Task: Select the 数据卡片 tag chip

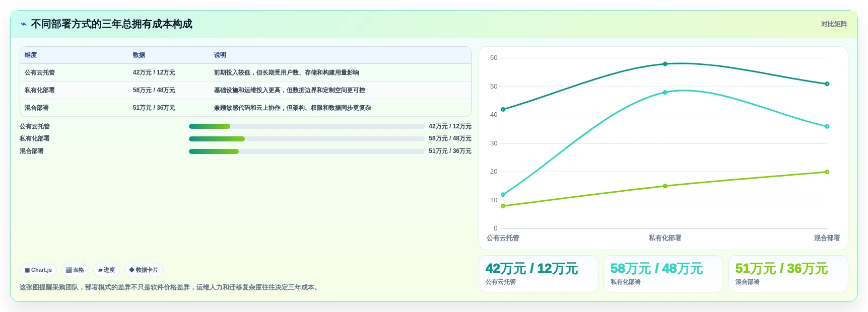Action: point(144,270)
